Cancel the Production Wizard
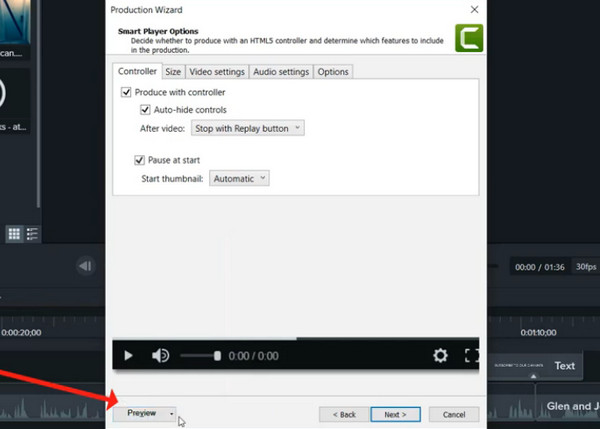Screen dimensions: 600x429 click(x=454, y=414)
